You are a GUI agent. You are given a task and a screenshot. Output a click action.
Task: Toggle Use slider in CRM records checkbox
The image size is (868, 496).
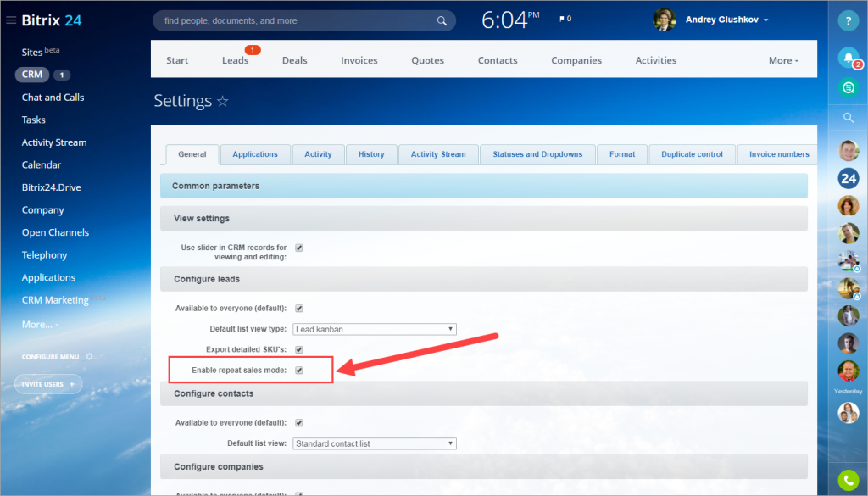(299, 248)
